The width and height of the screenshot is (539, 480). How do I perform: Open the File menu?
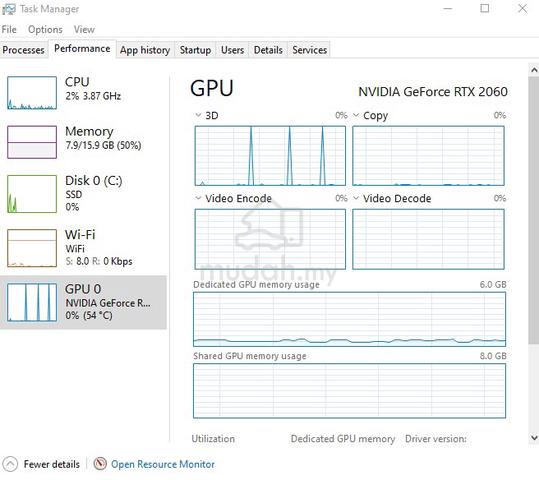point(9,30)
